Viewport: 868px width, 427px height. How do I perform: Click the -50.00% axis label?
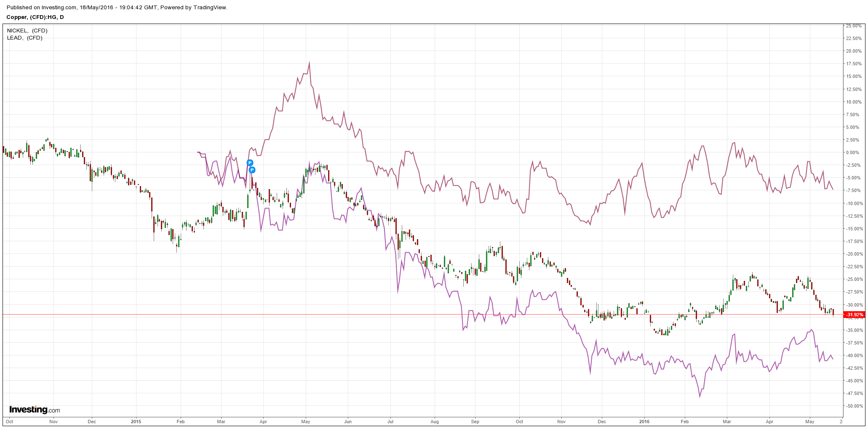pyautogui.click(x=854, y=406)
